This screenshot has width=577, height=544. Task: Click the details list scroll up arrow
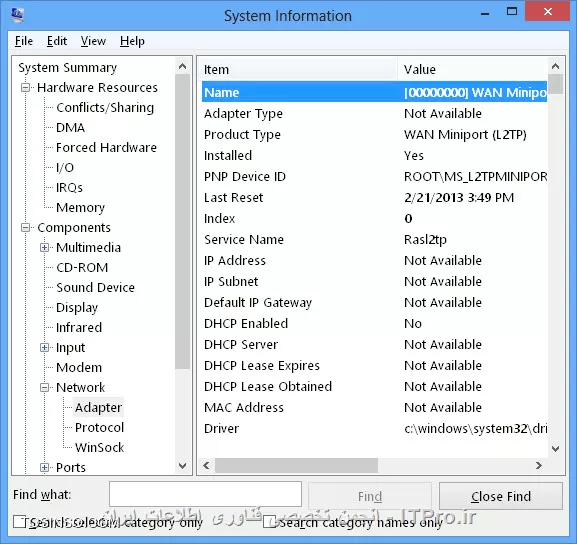555,67
